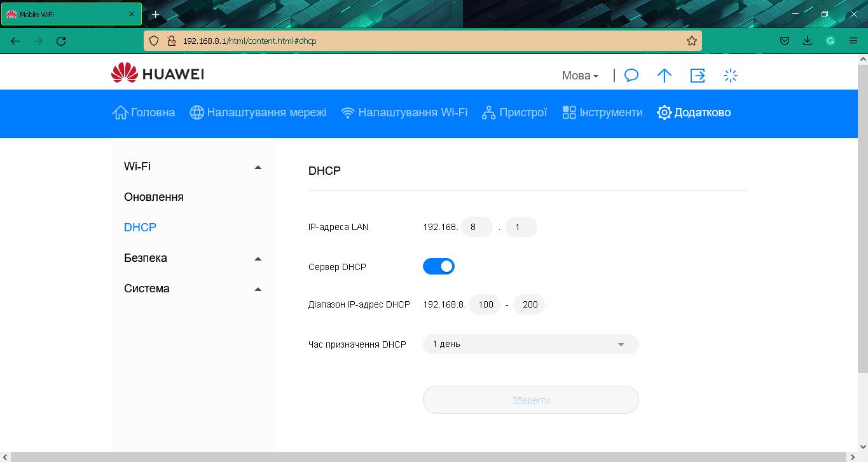Image resolution: width=868 pixels, height=462 pixels.
Task: Close the Mobile WiFi tab
Action: [x=132, y=14]
